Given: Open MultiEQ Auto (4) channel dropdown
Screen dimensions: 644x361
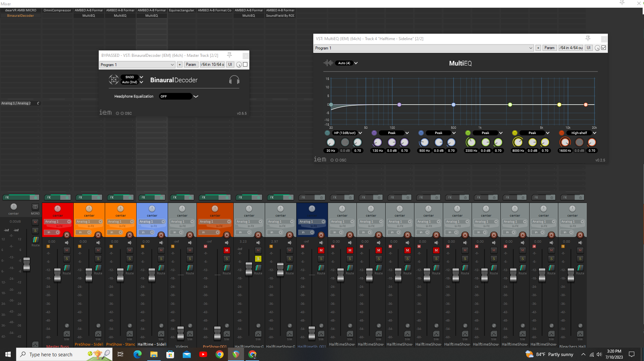Looking at the screenshot, I should coord(346,63).
